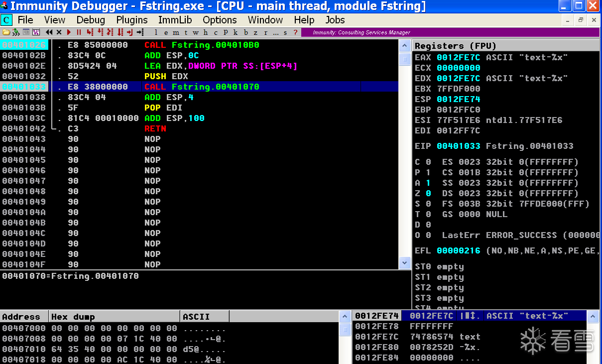Viewport: 602px width, 364px height.
Task: Click the dump pane scroll up arrow
Action: (345, 317)
